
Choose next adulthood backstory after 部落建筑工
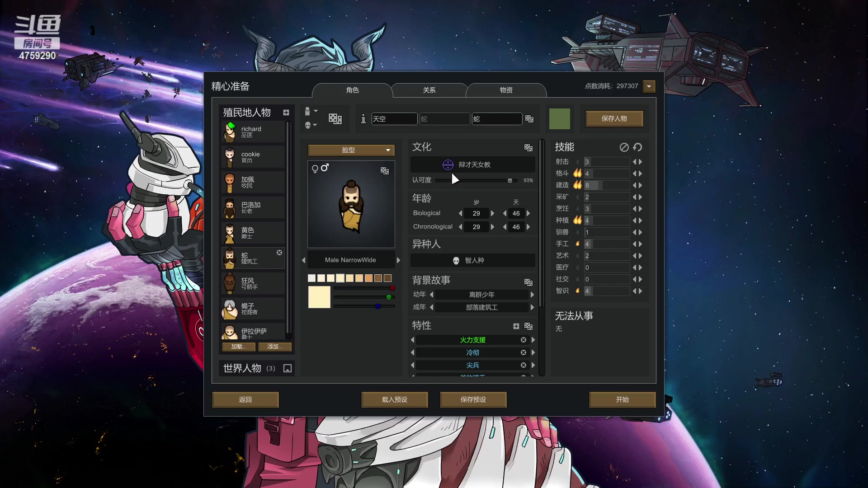532,307
